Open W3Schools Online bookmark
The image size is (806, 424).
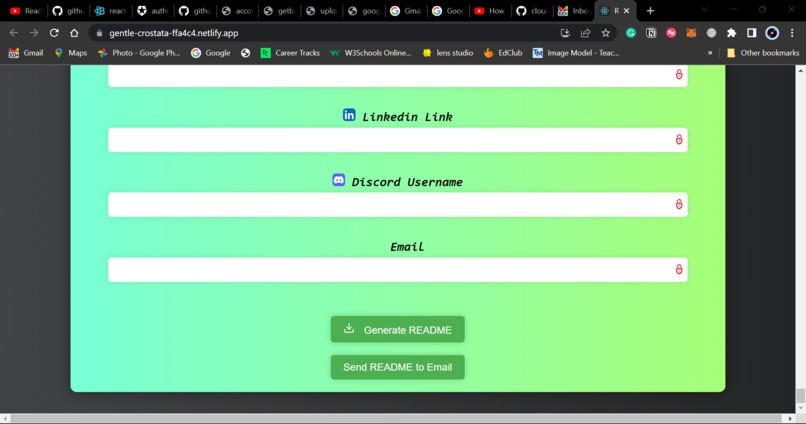[371, 53]
